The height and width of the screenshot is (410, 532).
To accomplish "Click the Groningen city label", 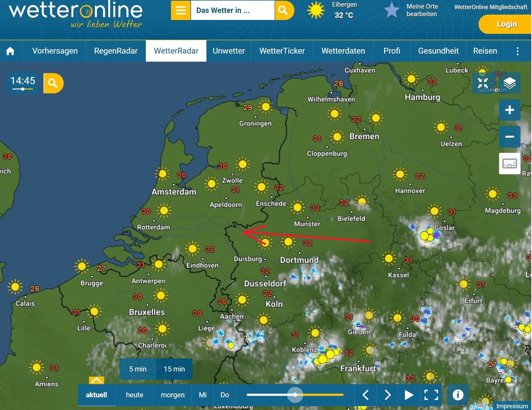I will (x=255, y=124).
